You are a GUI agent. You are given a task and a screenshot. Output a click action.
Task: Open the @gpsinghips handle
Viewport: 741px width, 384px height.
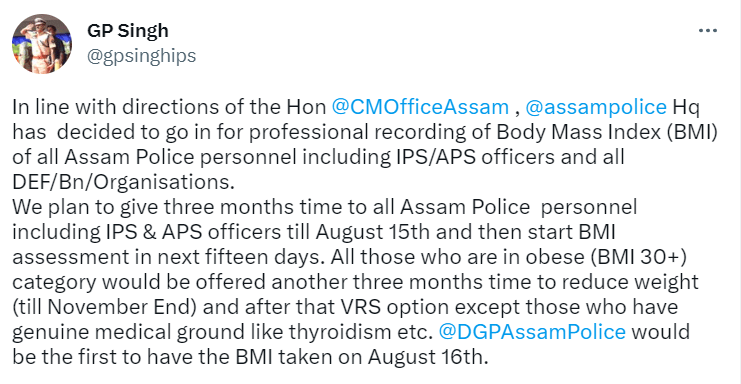tap(141, 56)
